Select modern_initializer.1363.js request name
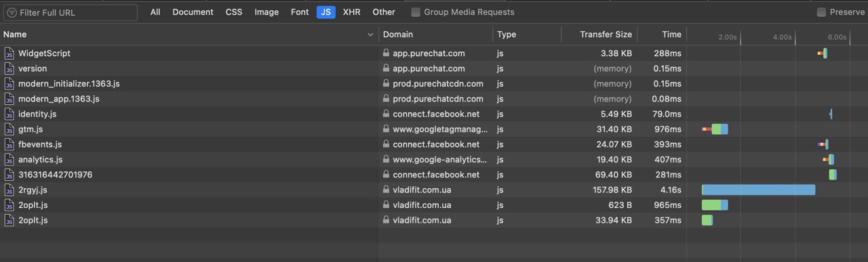Image resolution: width=868 pixels, height=262 pixels. (x=69, y=84)
